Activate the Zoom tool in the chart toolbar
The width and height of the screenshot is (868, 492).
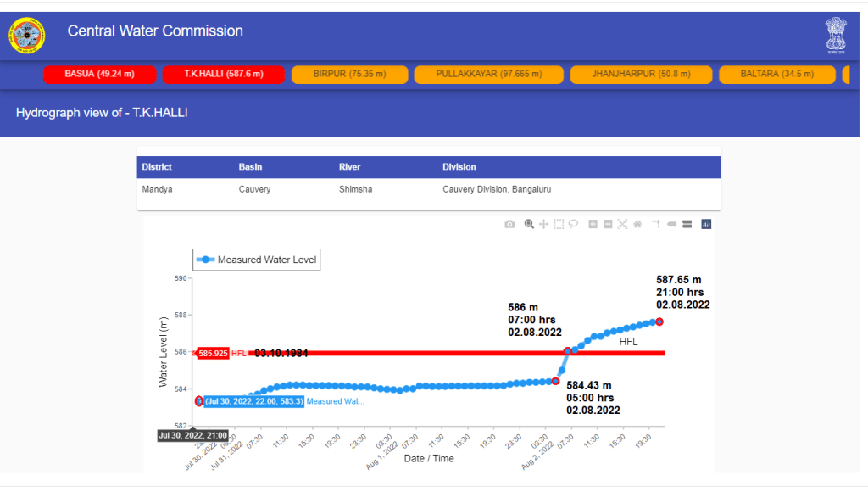pyautogui.click(x=529, y=224)
